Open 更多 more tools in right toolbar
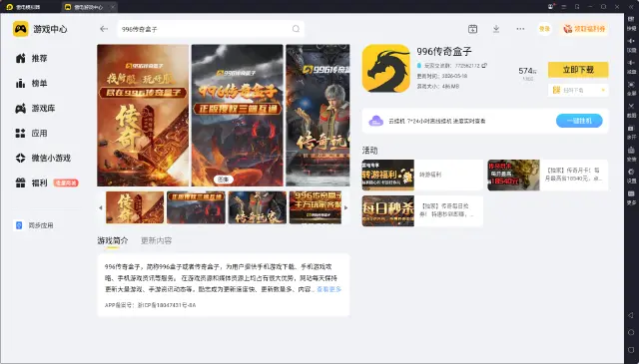Image resolution: width=639 pixels, height=364 pixels. pyautogui.click(x=631, y=197)
